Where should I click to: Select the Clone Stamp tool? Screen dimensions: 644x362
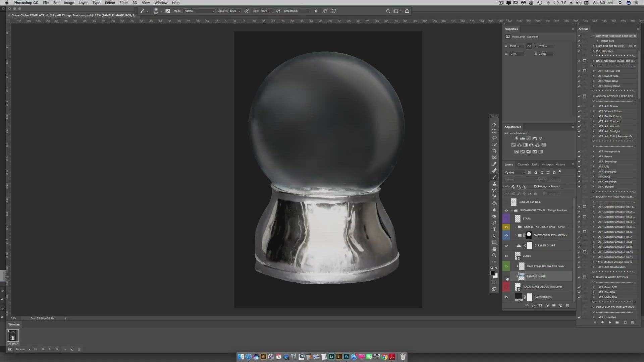(494, 184)
